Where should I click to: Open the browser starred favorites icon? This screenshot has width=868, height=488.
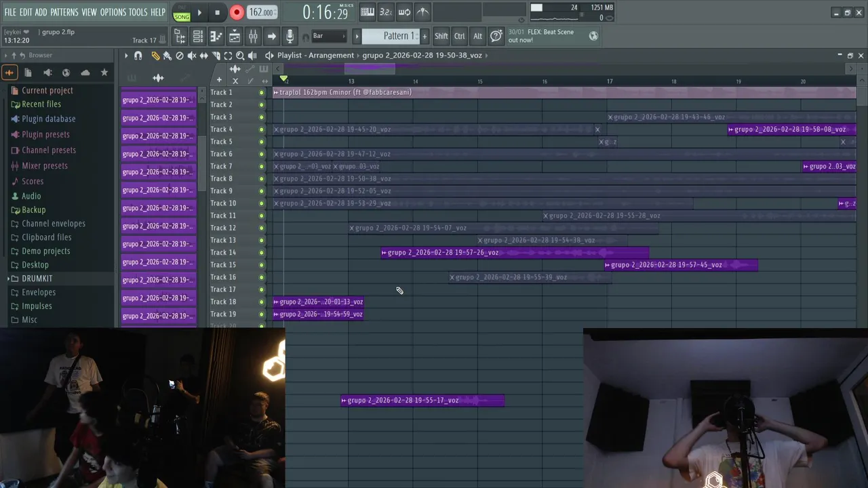pos(104,73)
